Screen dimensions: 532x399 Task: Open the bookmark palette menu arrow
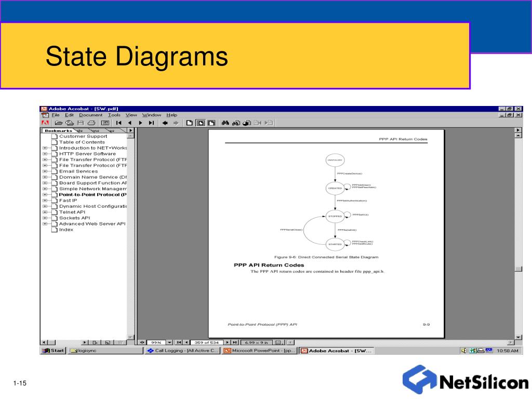(x=130, y=130)
